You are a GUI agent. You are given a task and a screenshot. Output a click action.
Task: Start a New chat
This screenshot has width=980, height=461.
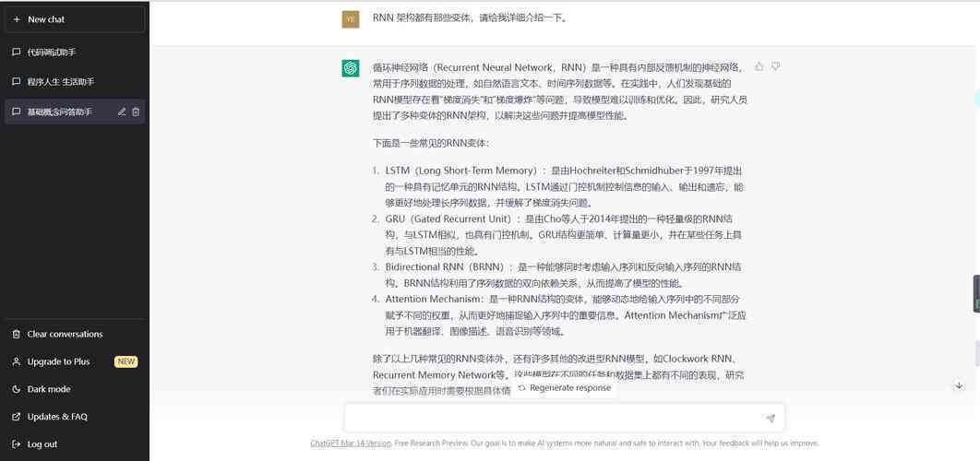click(x=75, y=19)
